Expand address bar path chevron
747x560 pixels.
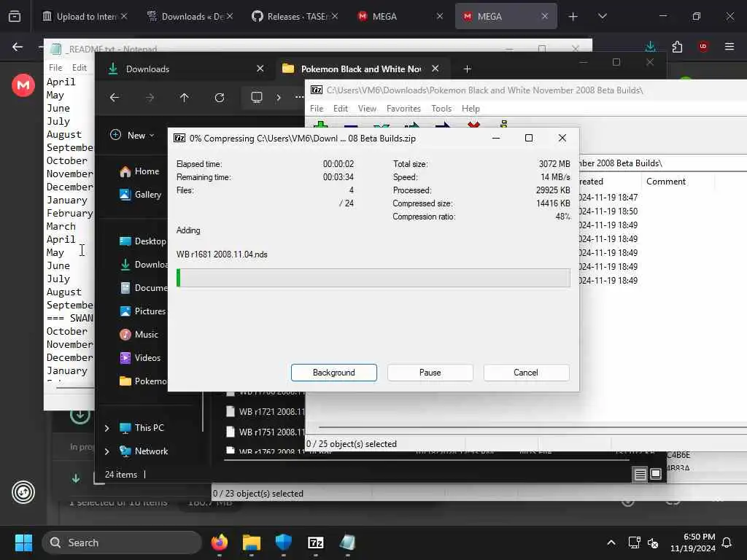coord(279,98)
